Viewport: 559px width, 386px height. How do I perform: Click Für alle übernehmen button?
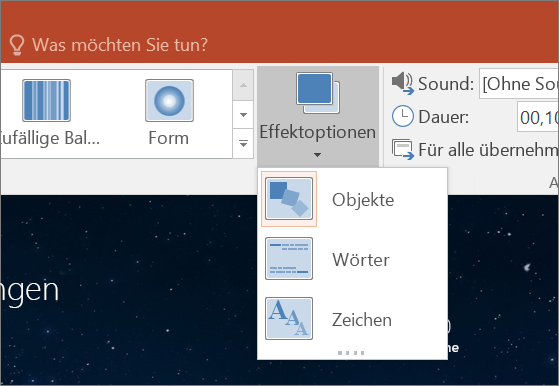tap(475, 149)
